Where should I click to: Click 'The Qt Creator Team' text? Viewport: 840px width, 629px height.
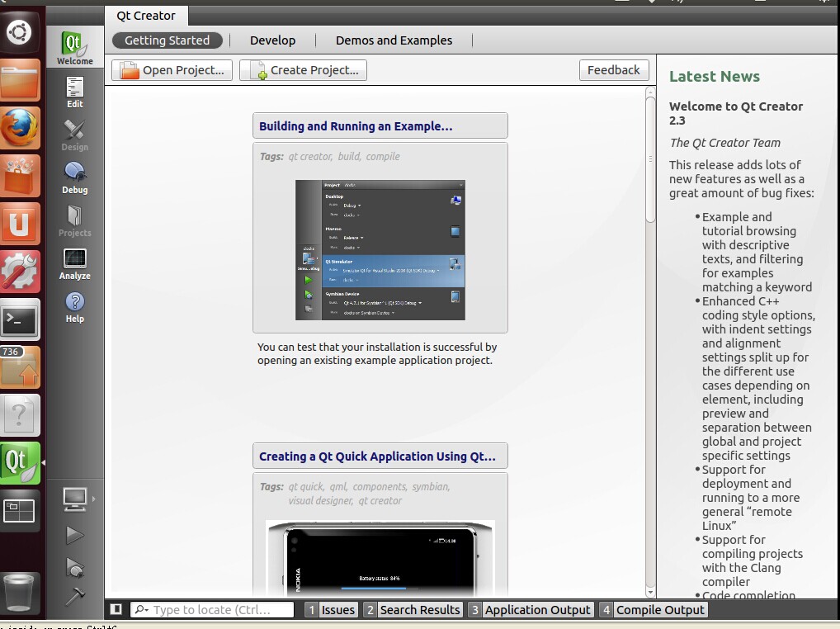(724, 143)
